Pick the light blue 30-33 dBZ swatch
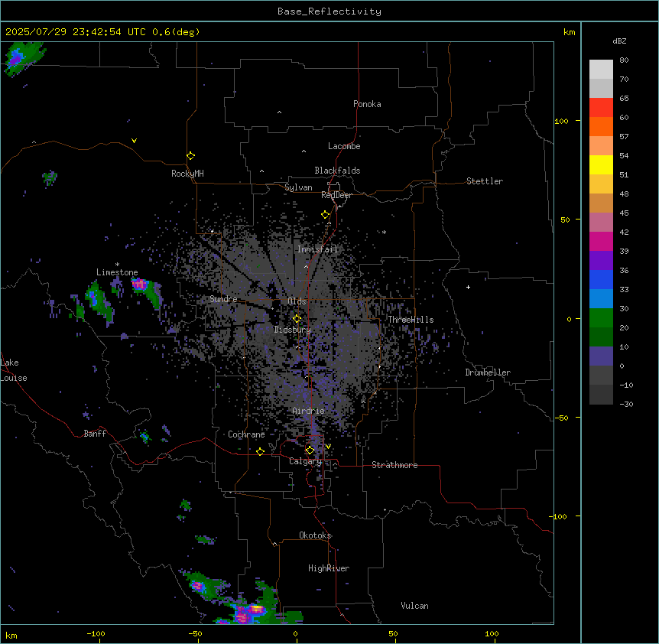Screen dimensions: 659x644 coord(601,299)
